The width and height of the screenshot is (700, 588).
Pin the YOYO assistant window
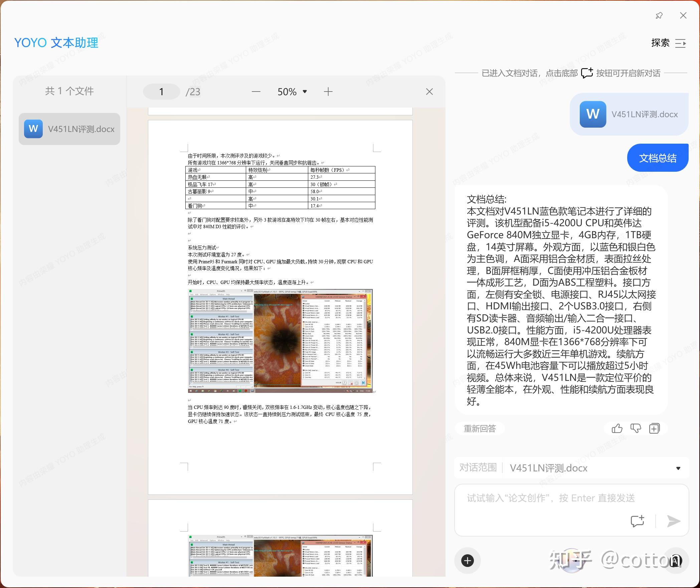[x=659, y=16]
